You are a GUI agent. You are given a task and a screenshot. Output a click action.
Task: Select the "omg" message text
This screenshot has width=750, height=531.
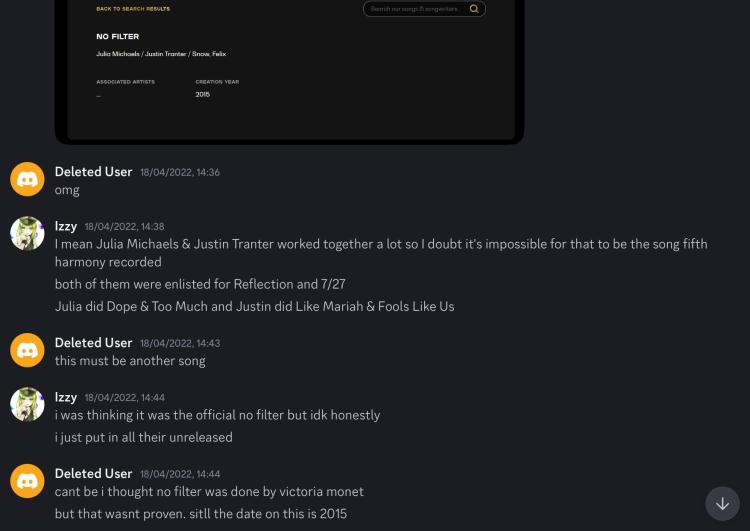(x=67, y=190)
